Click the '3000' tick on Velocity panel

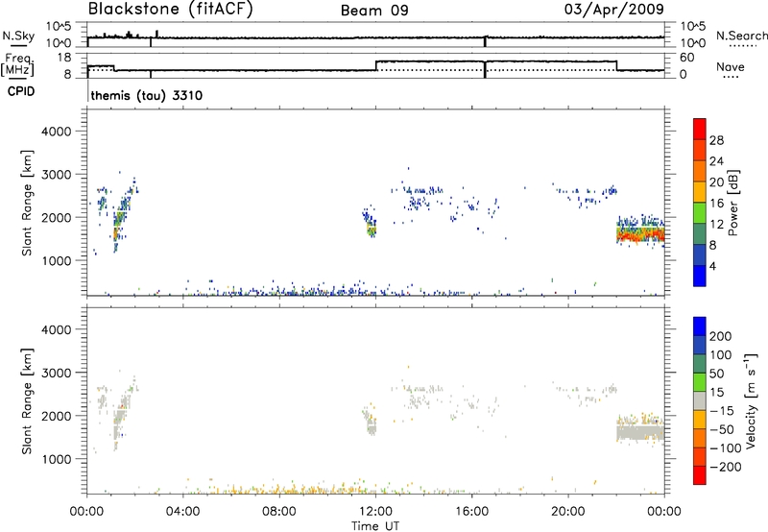click(56, 373)
